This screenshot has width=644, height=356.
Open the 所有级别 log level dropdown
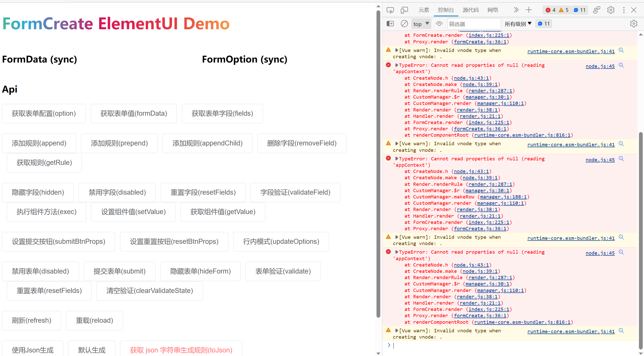tap(518, 23)
